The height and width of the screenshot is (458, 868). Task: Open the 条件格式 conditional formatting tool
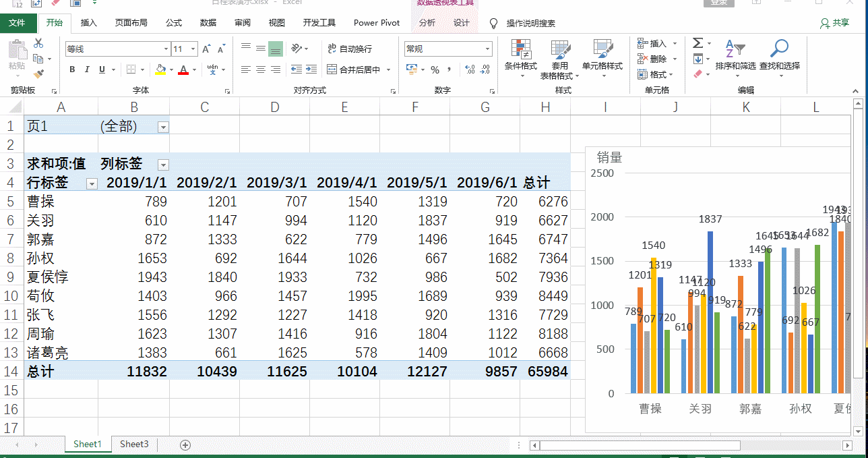pyautogui.click(x=520, y=59)
